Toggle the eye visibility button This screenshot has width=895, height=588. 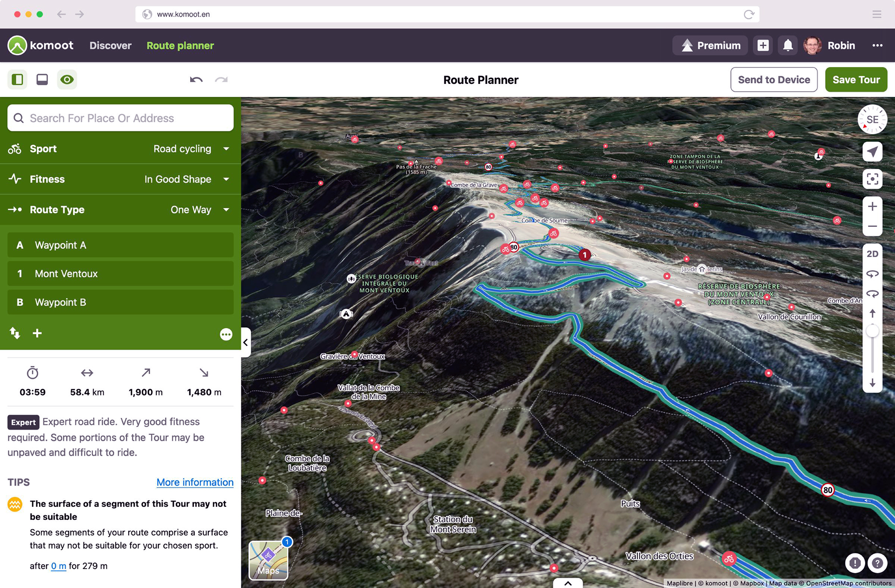point(67,80)
